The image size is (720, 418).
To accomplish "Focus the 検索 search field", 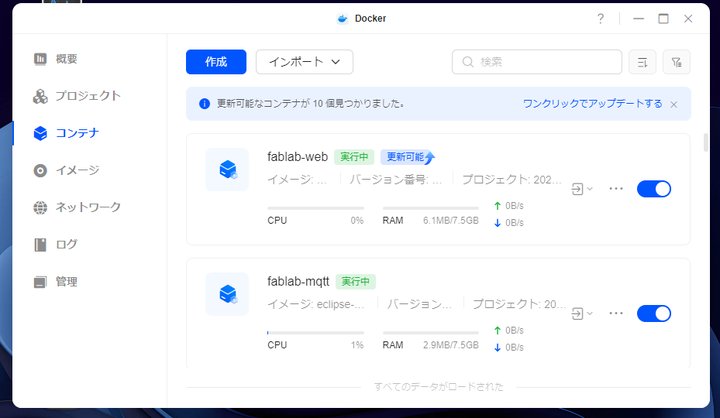I will 537,62.
